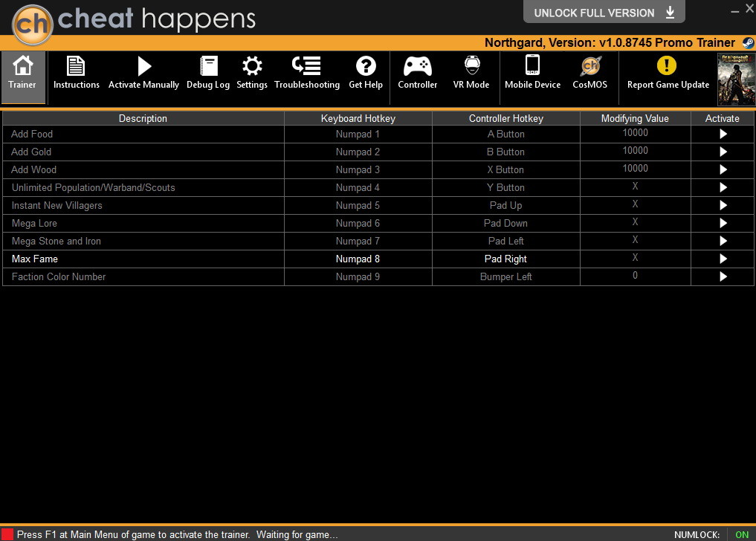The width and height of the screenshot is (756, 541).
Task: Select the Add Gold description row
Action: point(143,152)
